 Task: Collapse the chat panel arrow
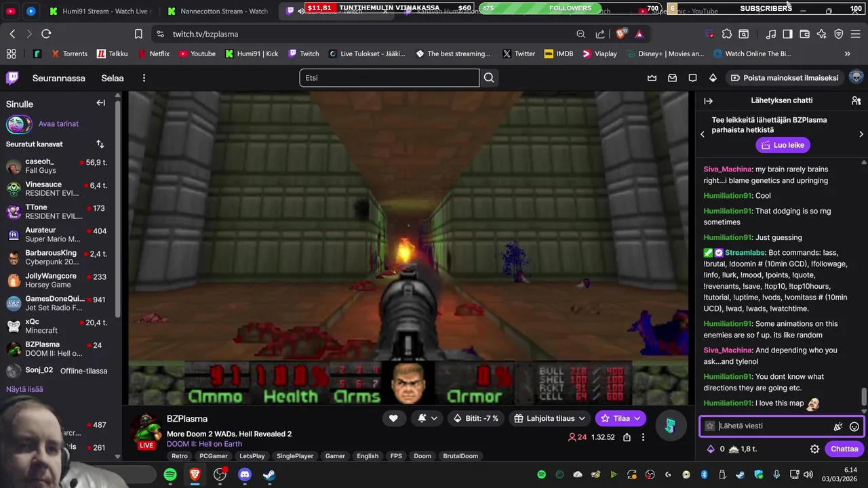coord(709,100)
